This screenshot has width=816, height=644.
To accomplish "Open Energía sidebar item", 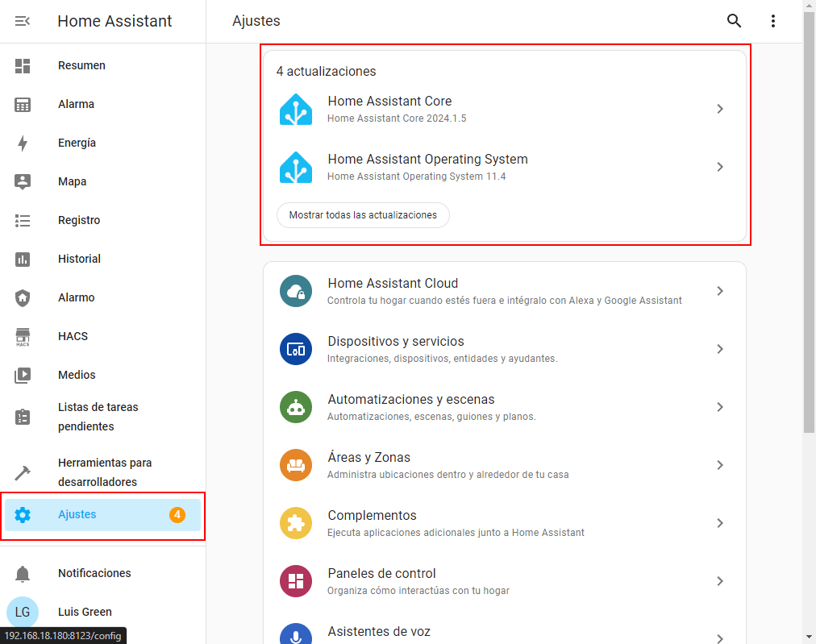I will [102, 143].
